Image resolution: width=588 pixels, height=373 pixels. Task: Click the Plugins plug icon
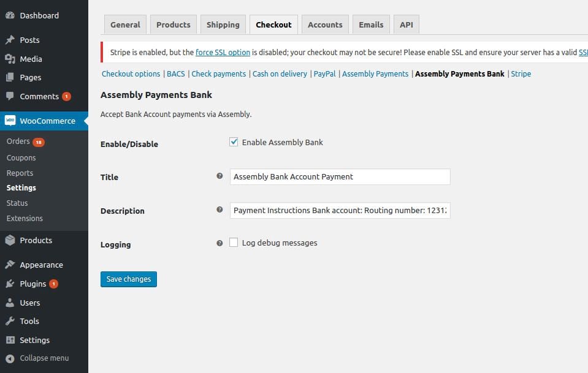coord(10,284)
